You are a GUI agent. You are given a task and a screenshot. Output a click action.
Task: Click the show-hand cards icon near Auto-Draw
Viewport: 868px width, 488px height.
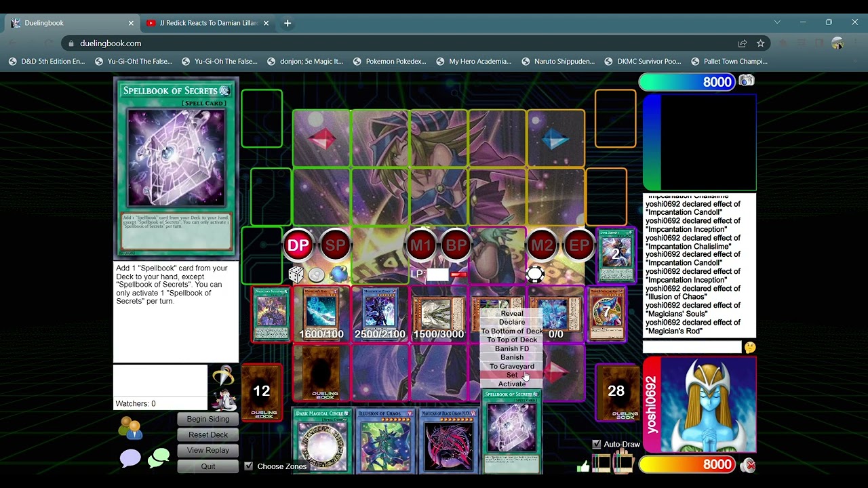tap(601, 464)
